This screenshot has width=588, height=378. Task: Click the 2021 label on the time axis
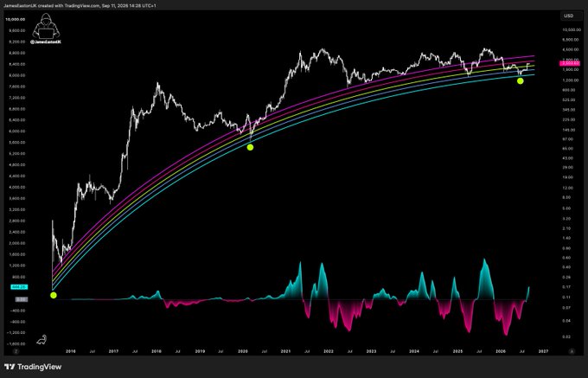(285, 351)
